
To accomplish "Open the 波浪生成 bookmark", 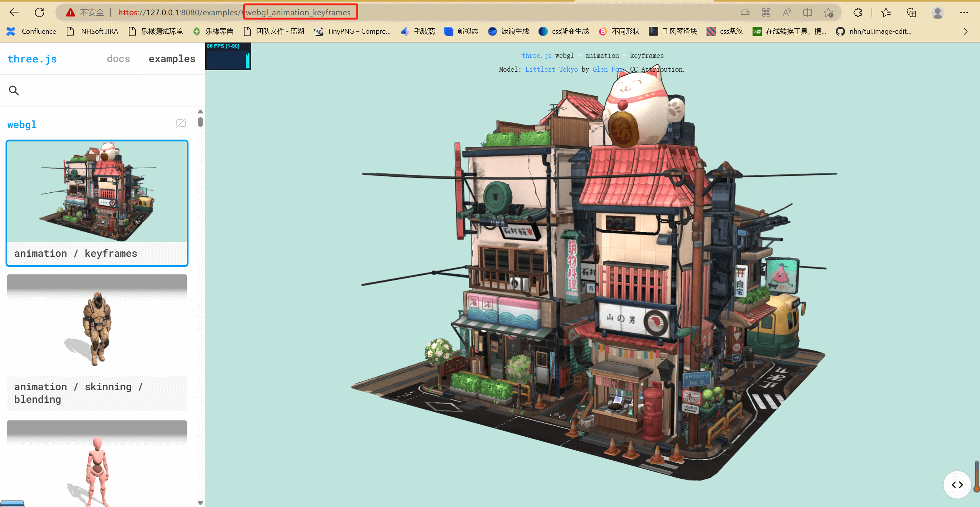I will [x=509, y=31].
